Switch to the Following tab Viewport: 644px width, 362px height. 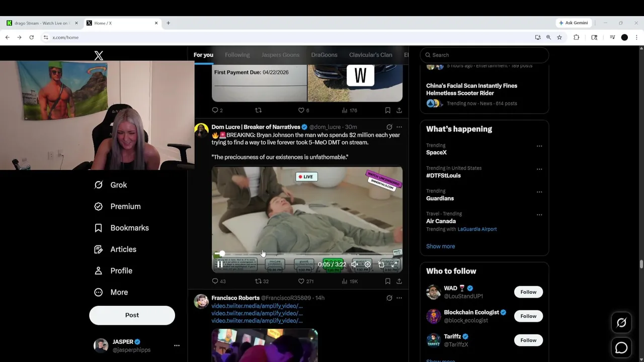coord(237,55)
